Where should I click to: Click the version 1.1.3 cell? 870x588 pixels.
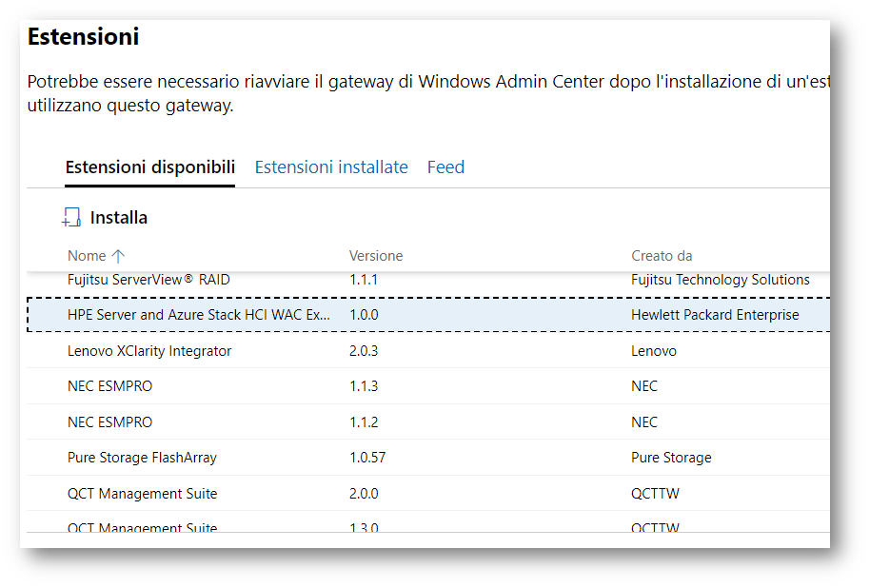(364, 386)
